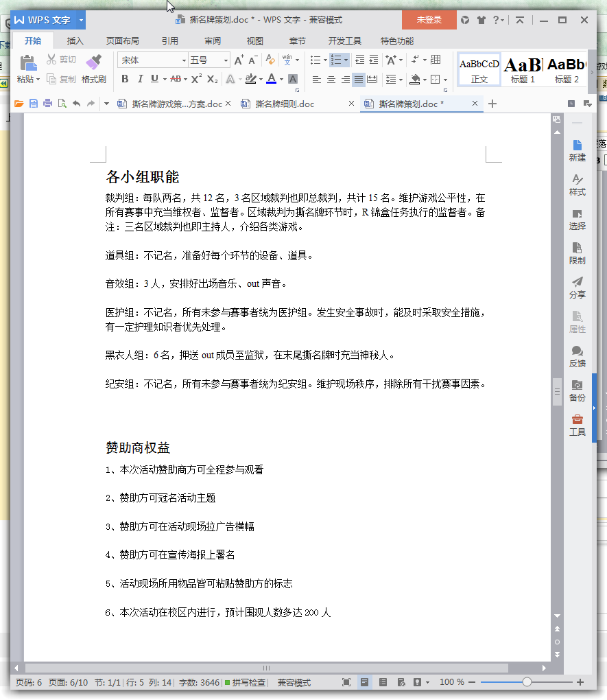
Task: Open the 引用 ribbon tab
Action: pos(169,41)
